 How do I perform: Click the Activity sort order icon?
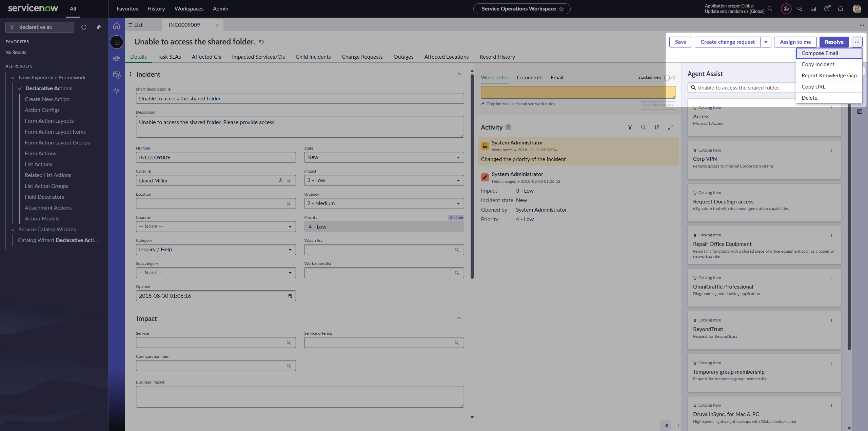tap(657, 127)
